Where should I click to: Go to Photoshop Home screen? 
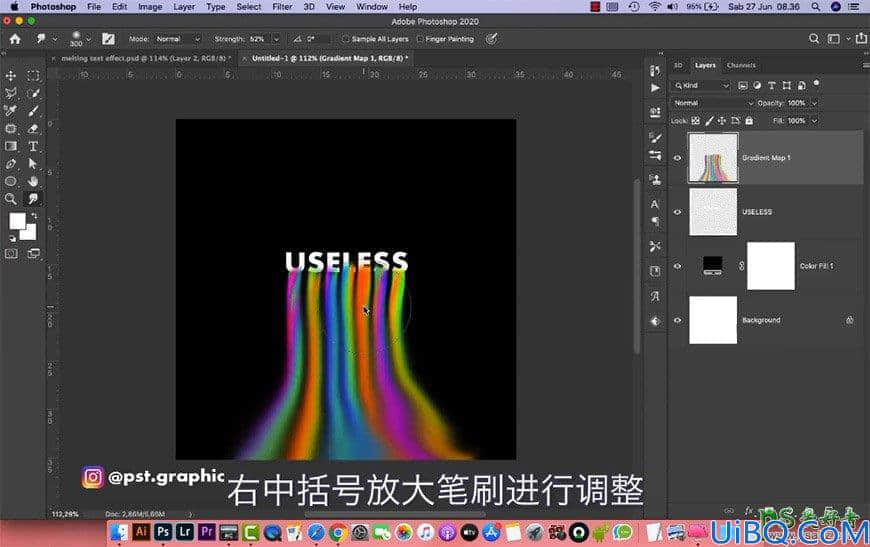[x=15, y=39]
